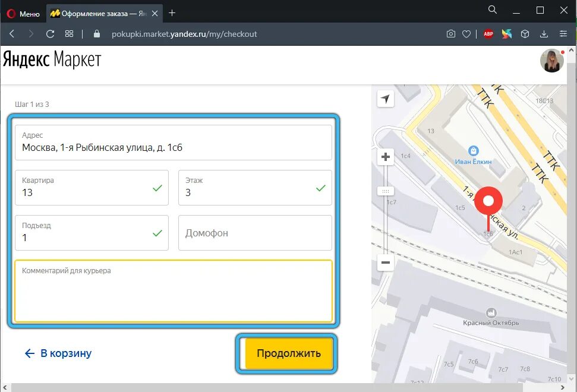Take a page snapshot with the camera icon
577x392 pixels.
(451, 34)
